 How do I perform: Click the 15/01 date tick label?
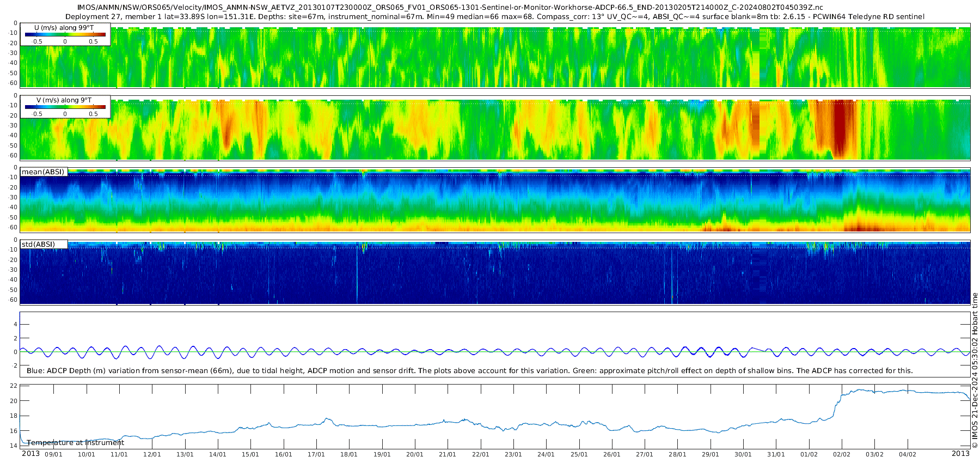[x=250, y=454]
